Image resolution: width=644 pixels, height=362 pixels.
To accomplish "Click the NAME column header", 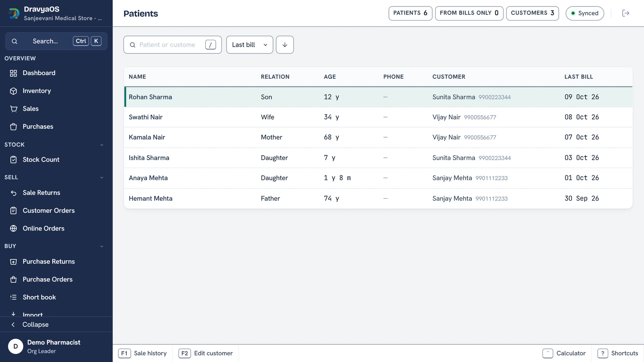I will [137, 77].
